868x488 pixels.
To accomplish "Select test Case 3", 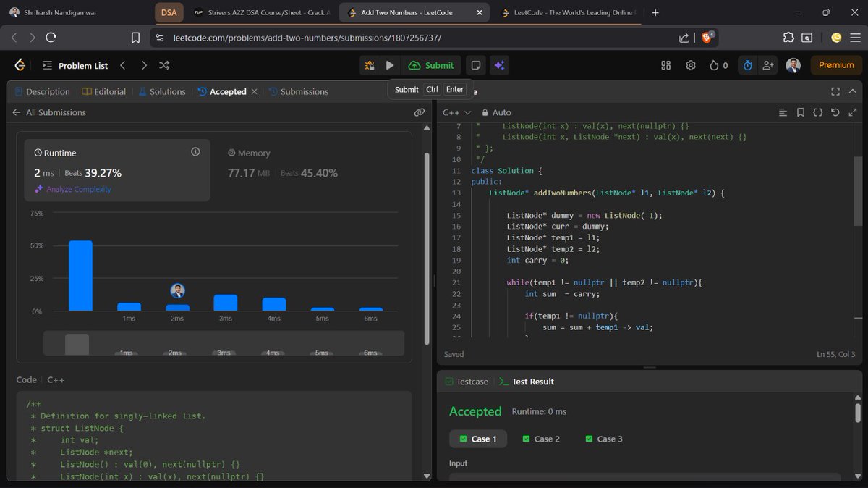I will tap(603, 439).
